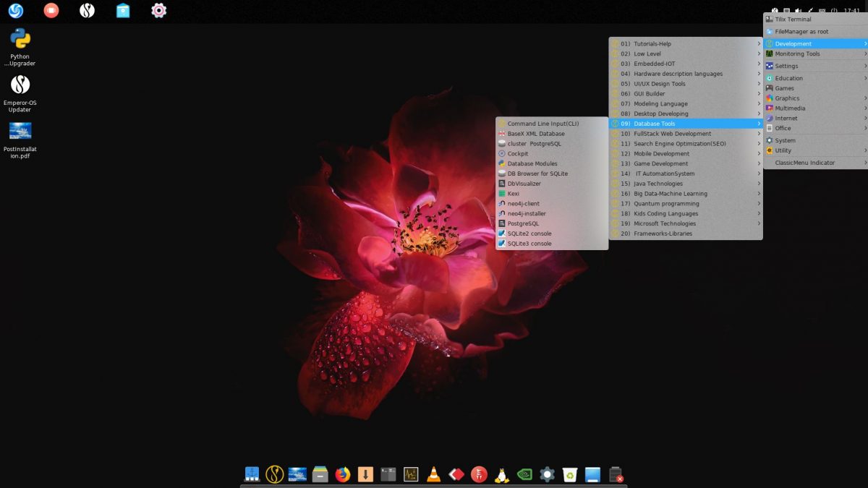
Task: Open 03) Embedded-IOT category
Action: coord(686,64)
